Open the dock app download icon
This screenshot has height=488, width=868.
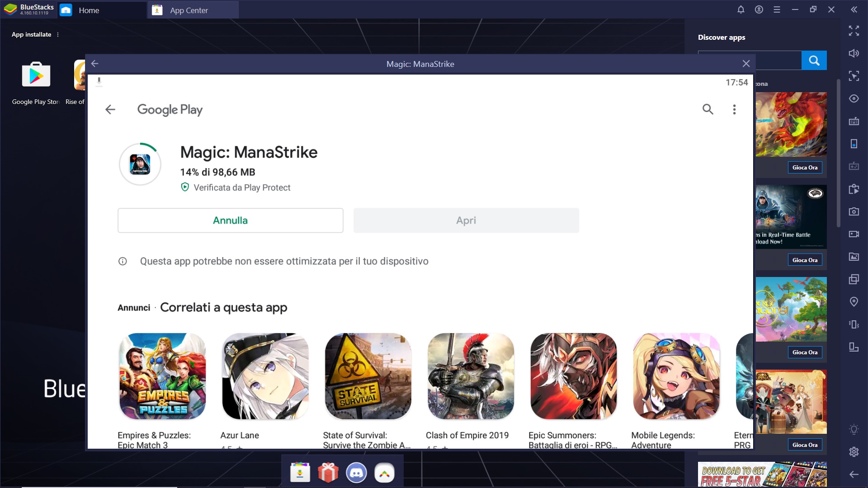(x=300, y=473)
